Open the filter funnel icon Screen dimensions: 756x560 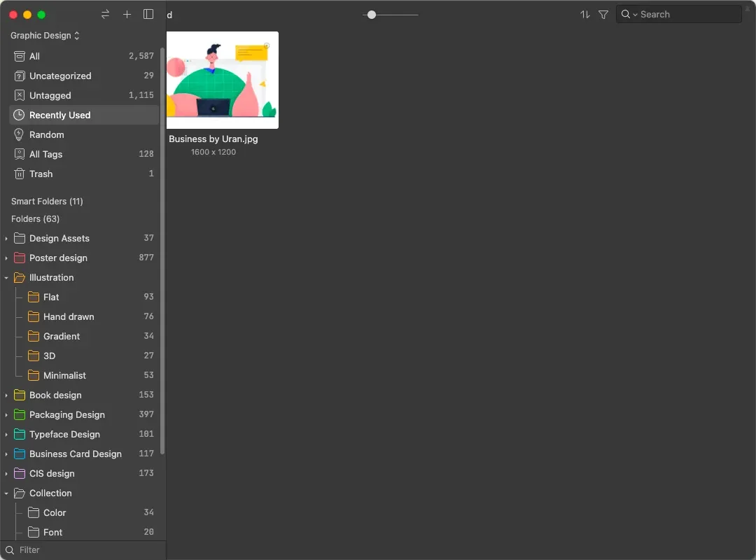point(603,15)
